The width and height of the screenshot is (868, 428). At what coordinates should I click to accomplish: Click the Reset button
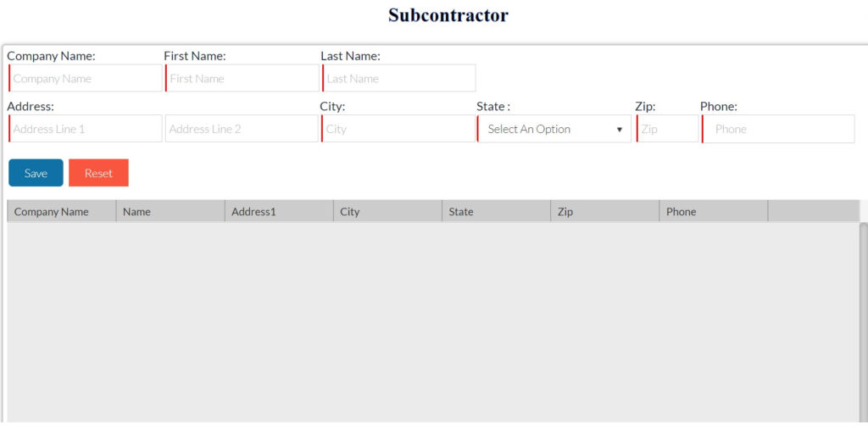98,173
